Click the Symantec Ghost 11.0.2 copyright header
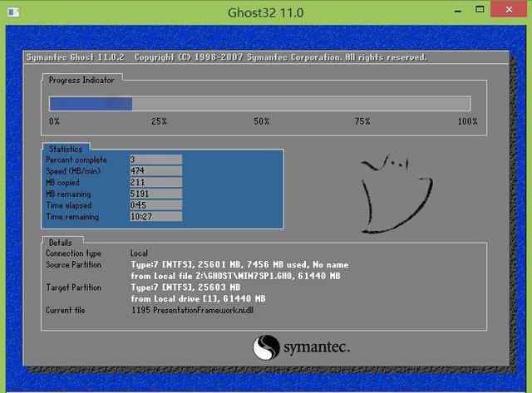532x393 pixels. (x=226, y=57)
